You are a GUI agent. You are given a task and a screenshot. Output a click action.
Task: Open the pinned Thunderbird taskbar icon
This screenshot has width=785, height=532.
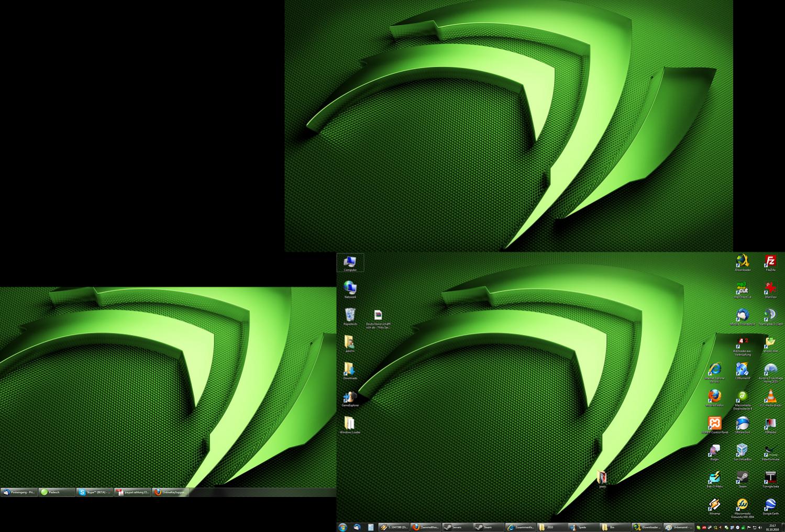pos(357,527)
